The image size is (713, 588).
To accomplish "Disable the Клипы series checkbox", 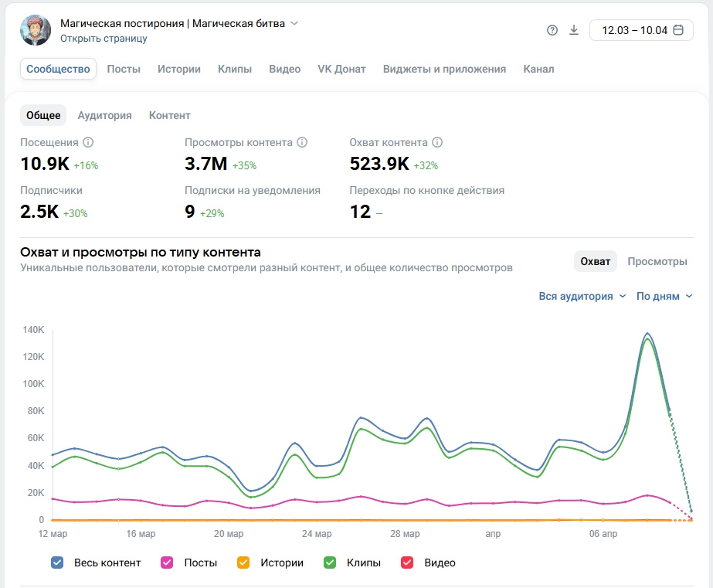I will [x=330, y=563].
